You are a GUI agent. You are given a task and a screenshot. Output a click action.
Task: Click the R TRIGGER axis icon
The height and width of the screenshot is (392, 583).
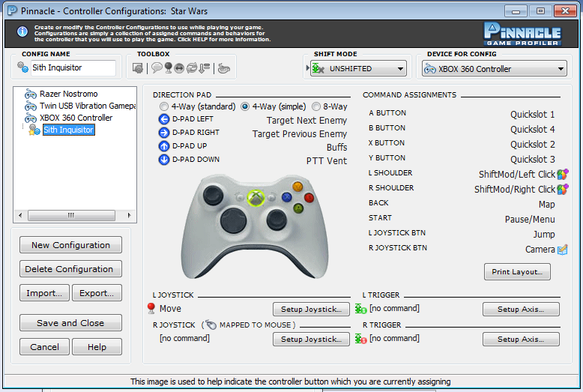[360, 339]
